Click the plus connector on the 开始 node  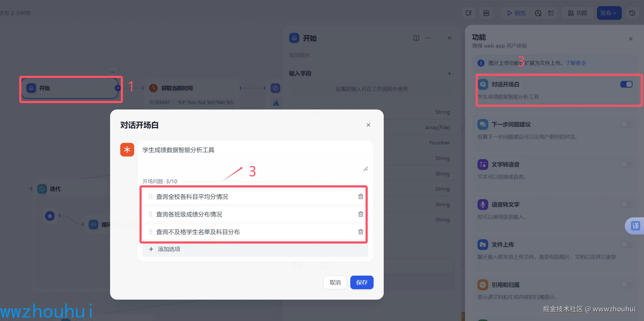118,88
